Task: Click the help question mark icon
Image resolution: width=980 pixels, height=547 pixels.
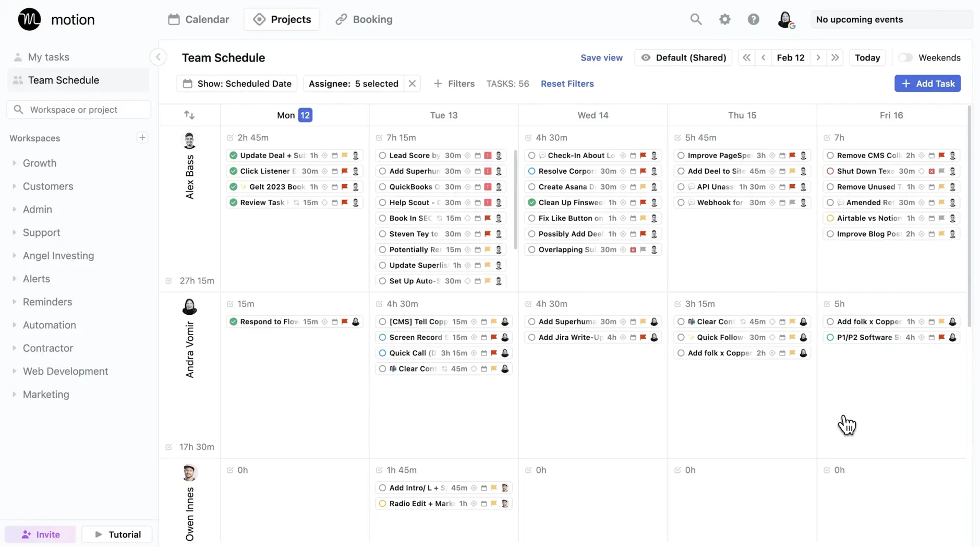Action: coord(753,19)
